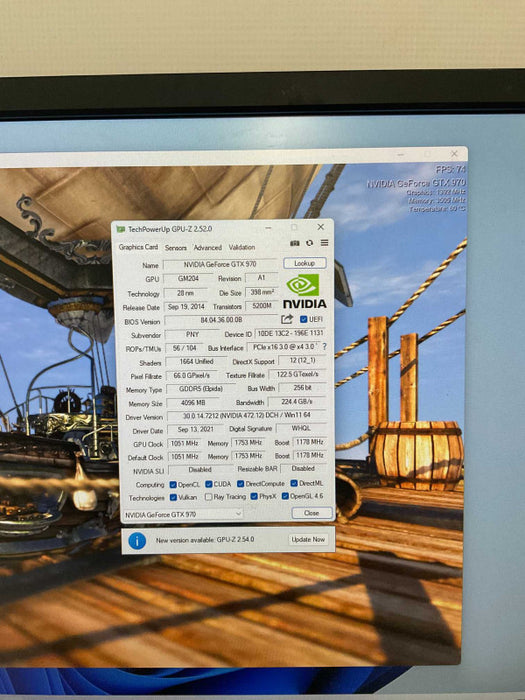Screen dimensions: 525x700
Task: Click the Close button in GPU-Z
Action: coord(312,513)
